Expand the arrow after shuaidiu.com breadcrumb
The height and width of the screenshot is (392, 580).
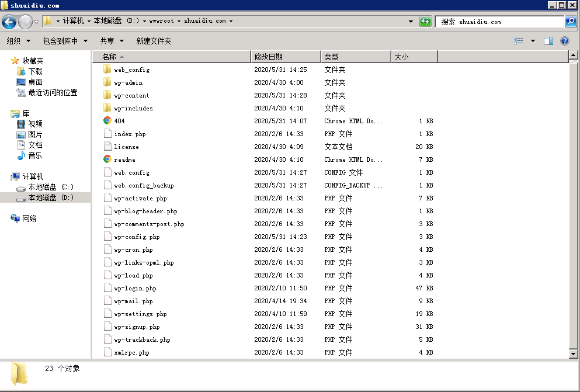click(x=231, y=21)
